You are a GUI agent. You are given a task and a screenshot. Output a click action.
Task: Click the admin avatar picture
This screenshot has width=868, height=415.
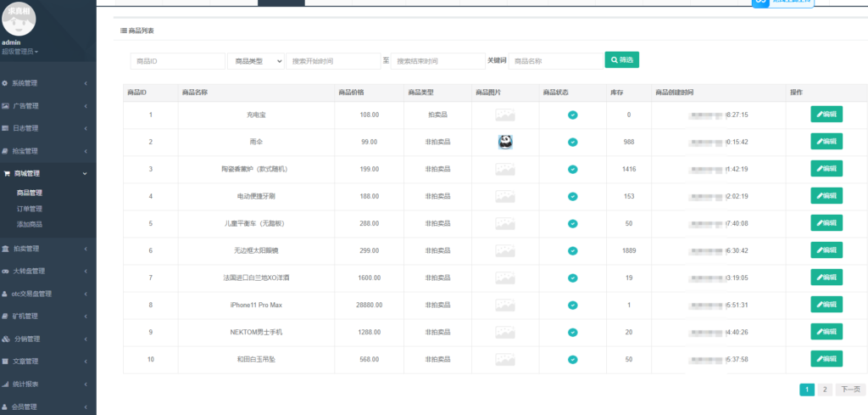pos(23,17)
